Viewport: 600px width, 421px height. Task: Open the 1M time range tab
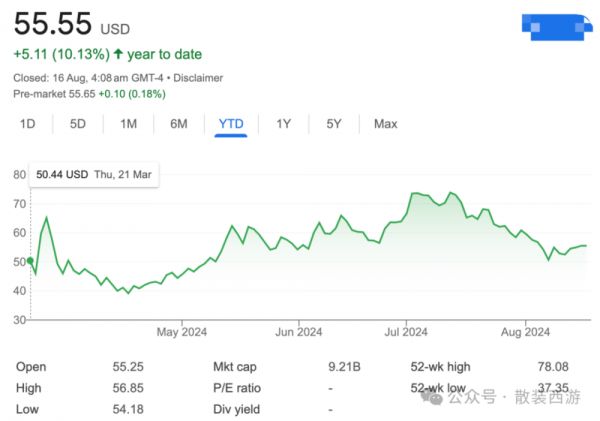click(x=128, y=124)
